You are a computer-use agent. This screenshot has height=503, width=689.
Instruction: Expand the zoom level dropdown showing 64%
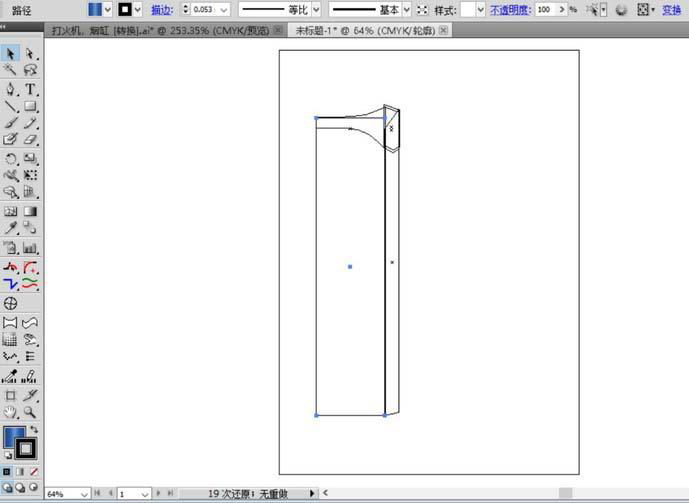coord(83,494)
